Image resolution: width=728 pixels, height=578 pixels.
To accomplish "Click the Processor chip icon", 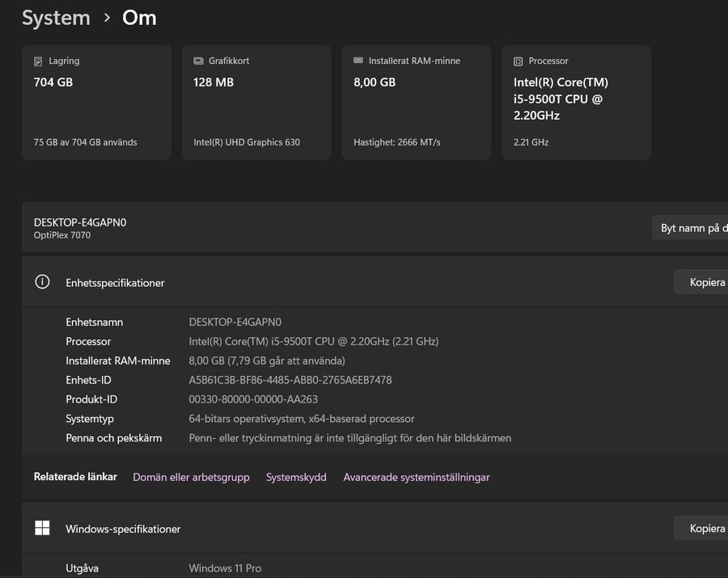I will click(x=518, y=61).
